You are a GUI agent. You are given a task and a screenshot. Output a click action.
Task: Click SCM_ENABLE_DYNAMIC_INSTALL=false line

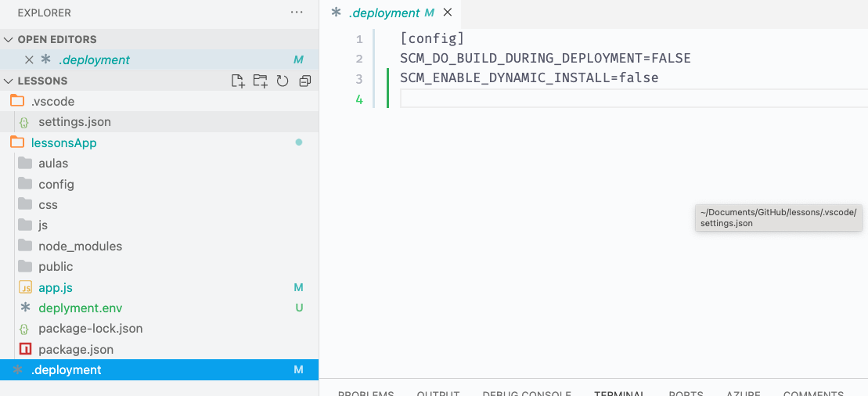coord(529,78)
